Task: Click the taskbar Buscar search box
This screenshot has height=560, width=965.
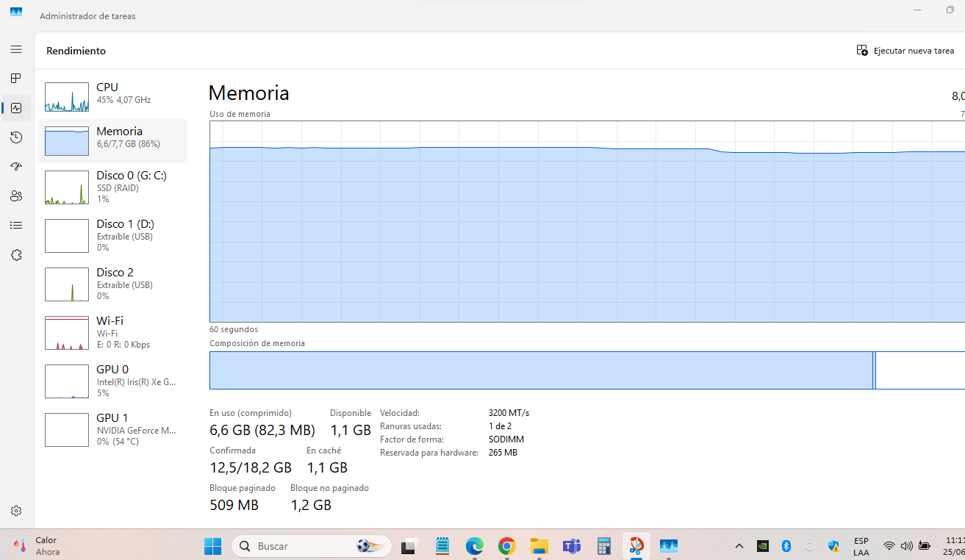Action: tap(312, 546)
